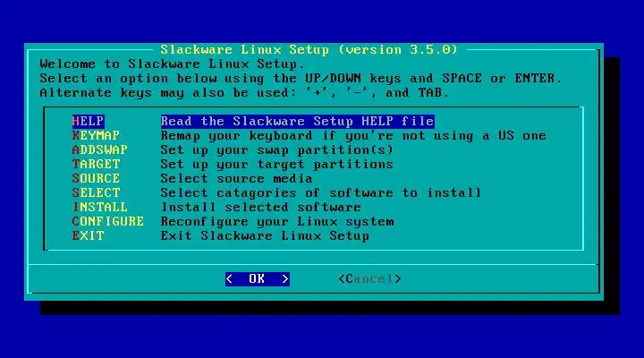Click the Cancel button

coord(369,279)
